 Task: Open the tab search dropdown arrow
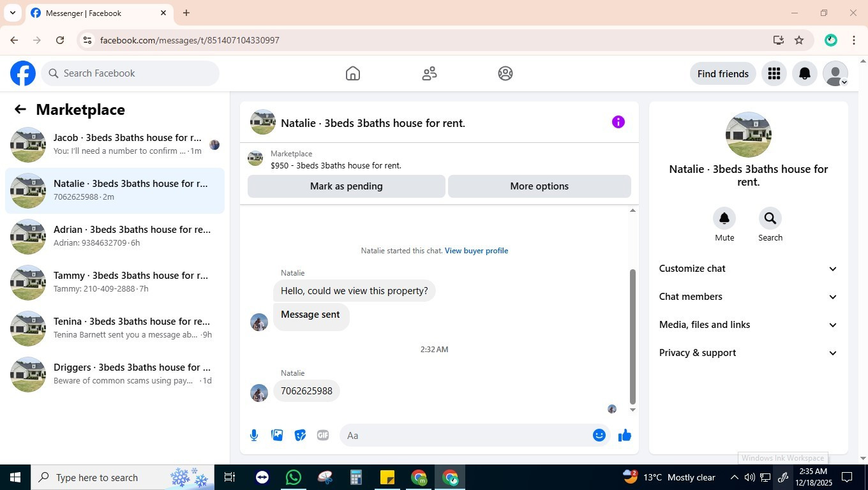(12, 13)
